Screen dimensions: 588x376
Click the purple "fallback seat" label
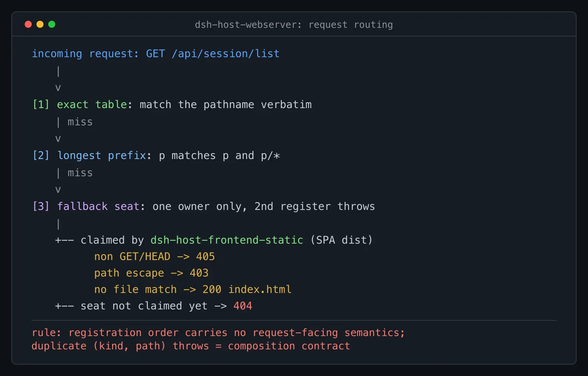pyautogui.click(x=98, y=206)
